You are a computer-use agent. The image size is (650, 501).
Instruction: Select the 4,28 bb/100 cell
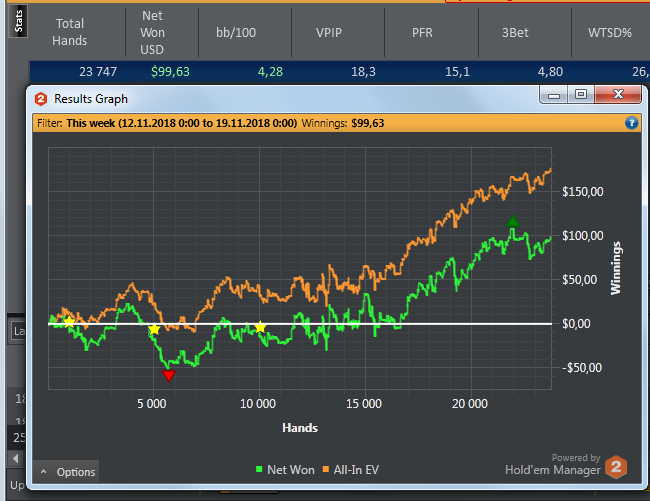pyautogui.click(x=270, y=72)
